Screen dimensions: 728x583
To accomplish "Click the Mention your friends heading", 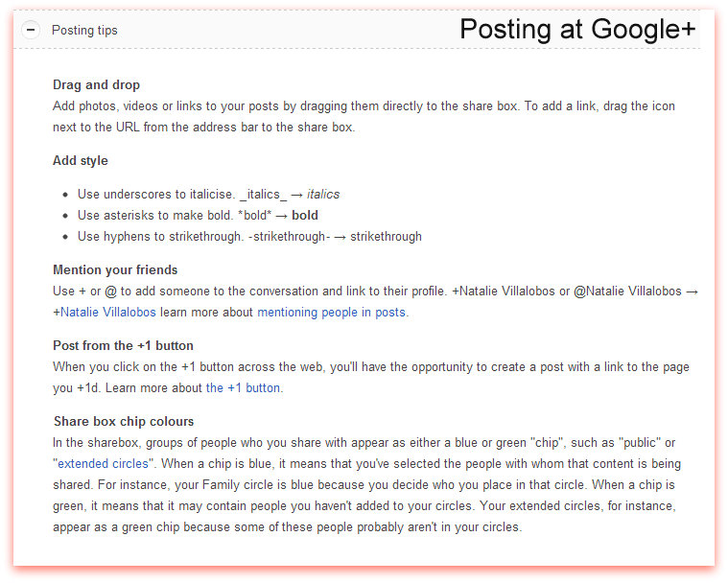I will [115, 270].
